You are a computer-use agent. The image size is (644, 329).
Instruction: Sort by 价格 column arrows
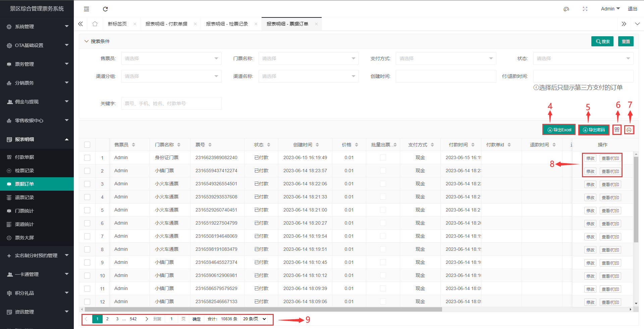[357, 145]
